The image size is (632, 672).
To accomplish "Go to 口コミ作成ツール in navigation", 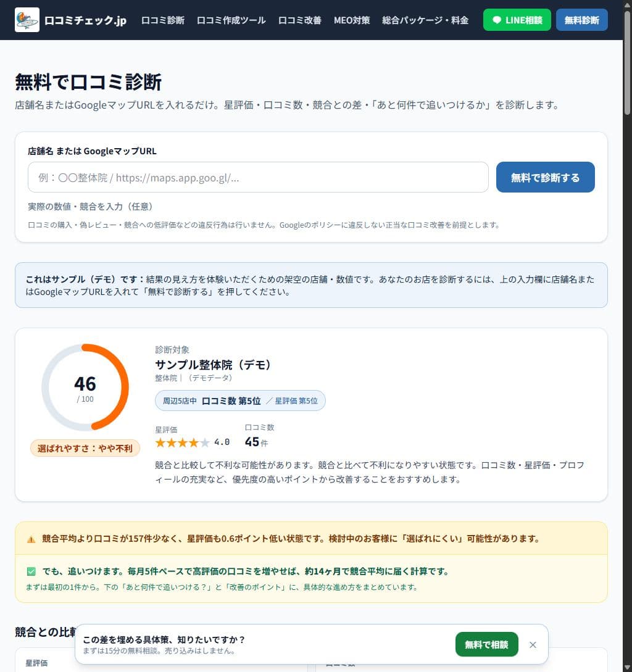I will (x=231, y=20).
